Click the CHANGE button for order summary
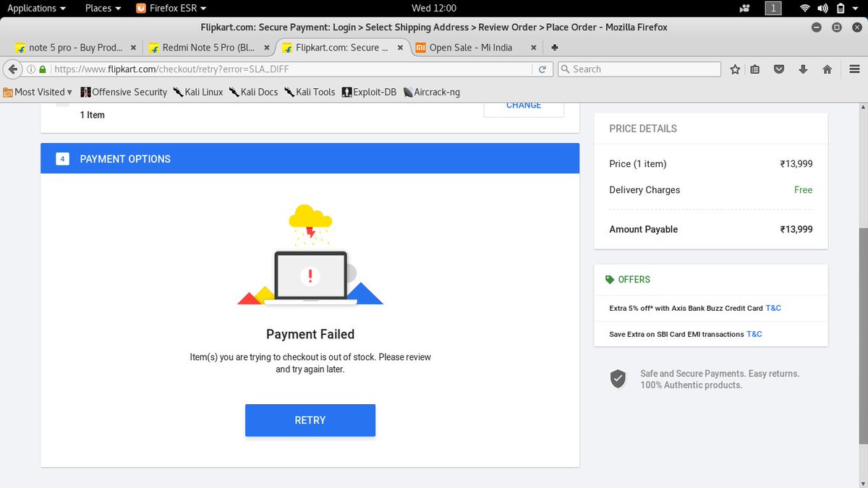Viewport: 868px width, 488px height. (x=524, y=107)
